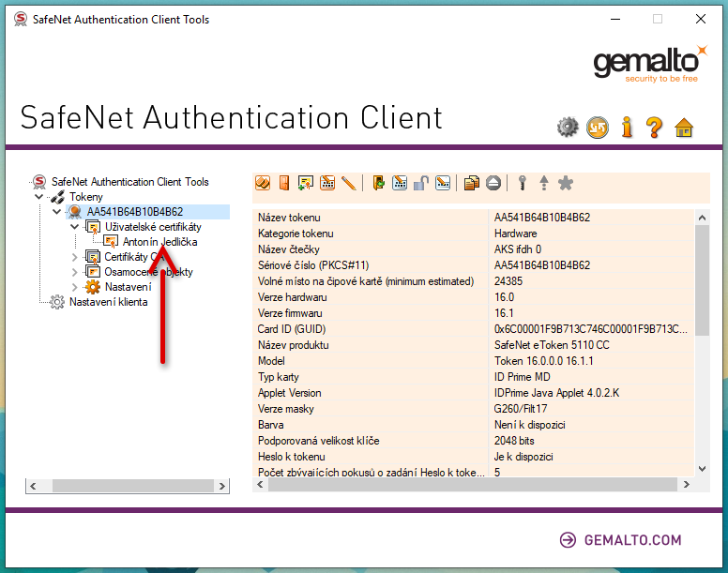Collapse the Uživatelské certifikáty node

click(x=74, y=227)
